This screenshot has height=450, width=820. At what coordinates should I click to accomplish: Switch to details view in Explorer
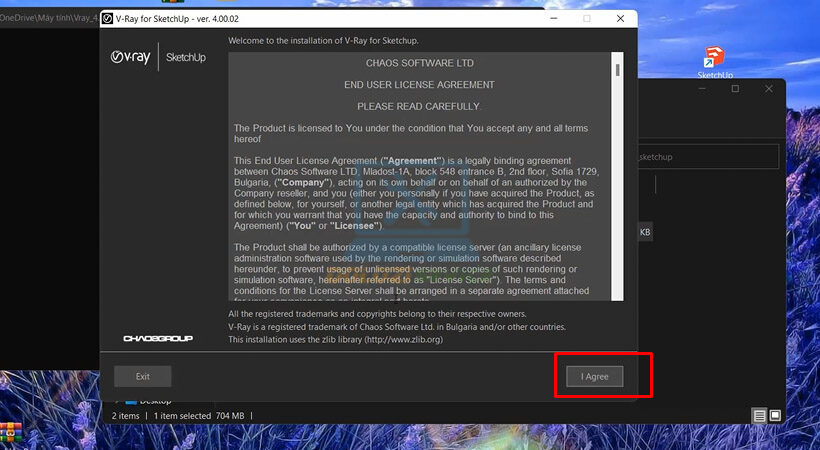pos(760,415)
